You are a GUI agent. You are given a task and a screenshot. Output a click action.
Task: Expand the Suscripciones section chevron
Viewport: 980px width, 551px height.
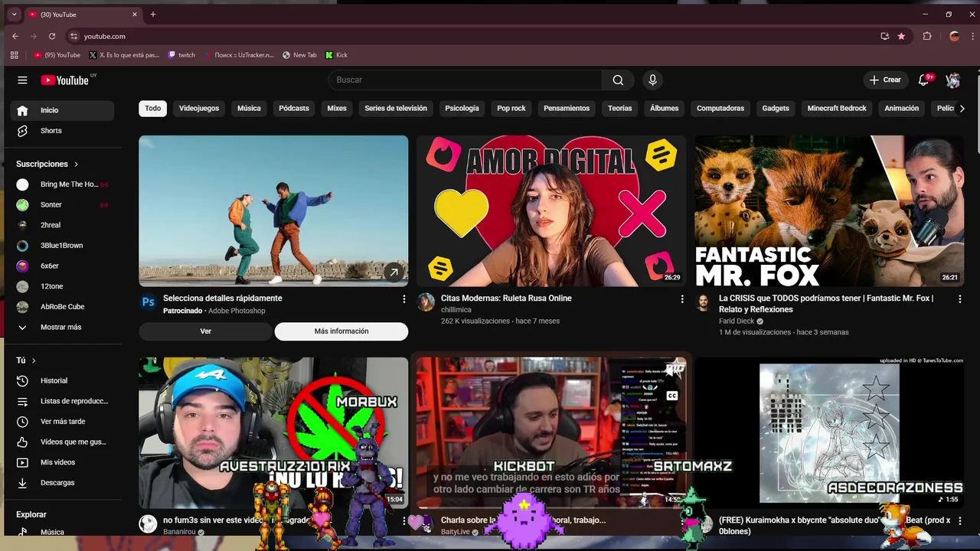click(76, 165)
